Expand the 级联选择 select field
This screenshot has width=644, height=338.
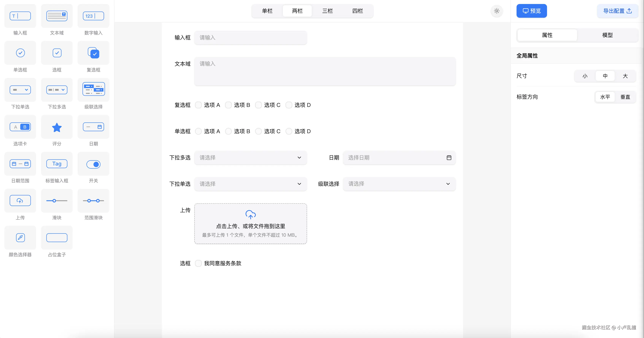click(399, 184)
